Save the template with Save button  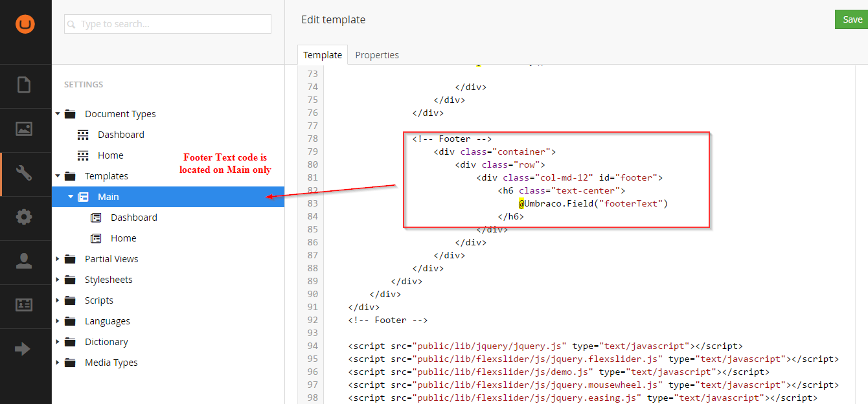pyautogui.click(x=852, y=19)
